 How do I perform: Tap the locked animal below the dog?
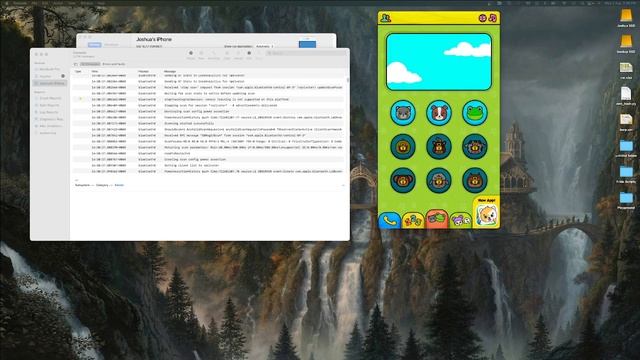439,147
